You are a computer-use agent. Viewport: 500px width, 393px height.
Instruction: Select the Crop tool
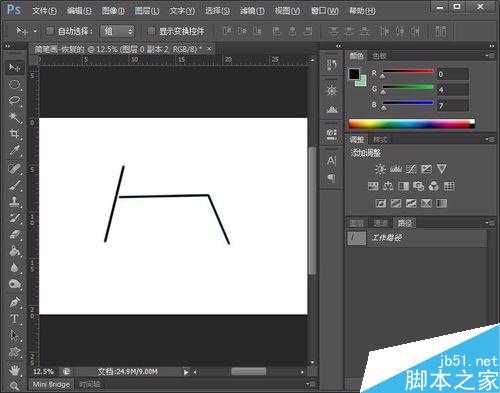(x=14, y=134)
